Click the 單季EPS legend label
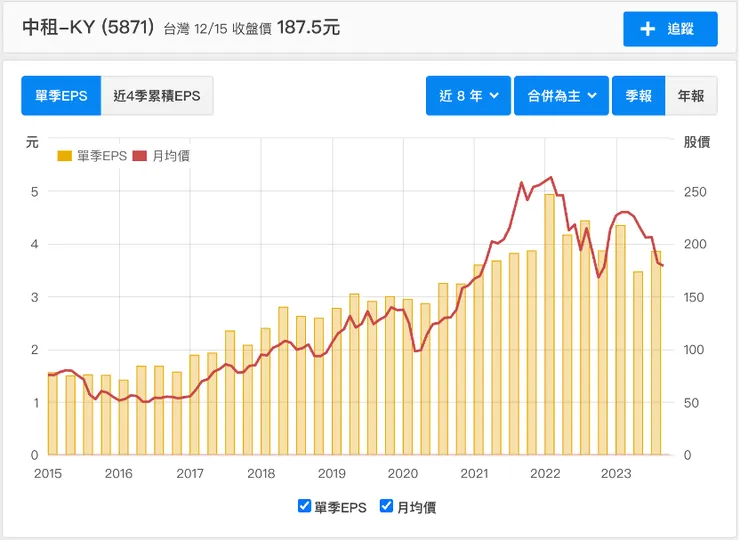Screen dimensions: 740x541 click(x=102, y=156)
